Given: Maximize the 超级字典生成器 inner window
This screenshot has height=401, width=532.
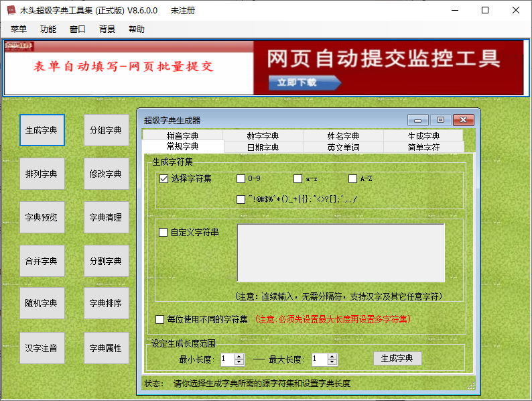Looking at the screenshot, I should [440, 120].
